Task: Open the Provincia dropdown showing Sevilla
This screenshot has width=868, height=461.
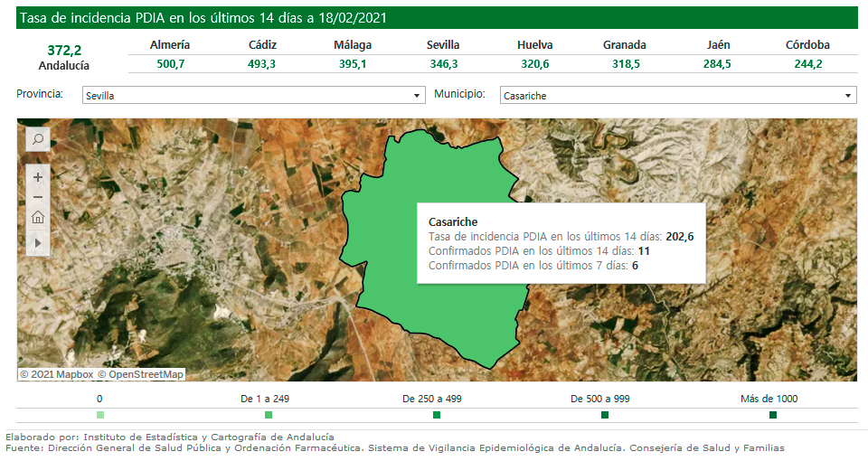Action: tap(252, 95)
